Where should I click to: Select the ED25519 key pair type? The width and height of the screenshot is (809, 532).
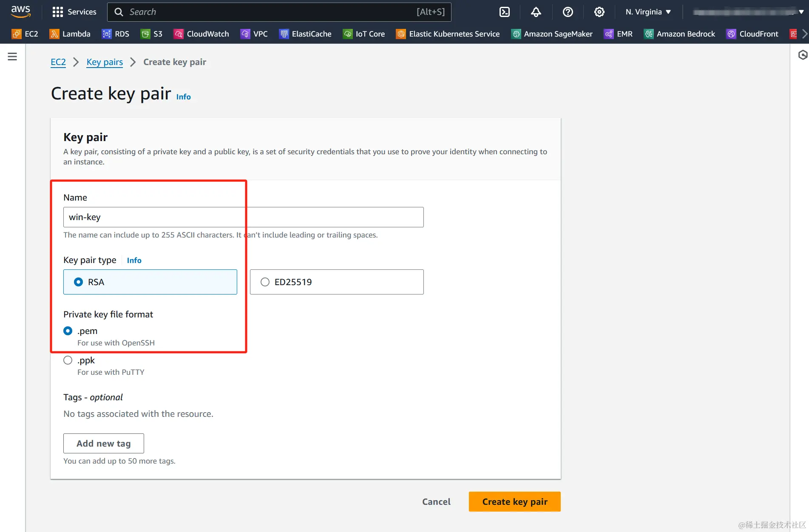tap(337, 282)
